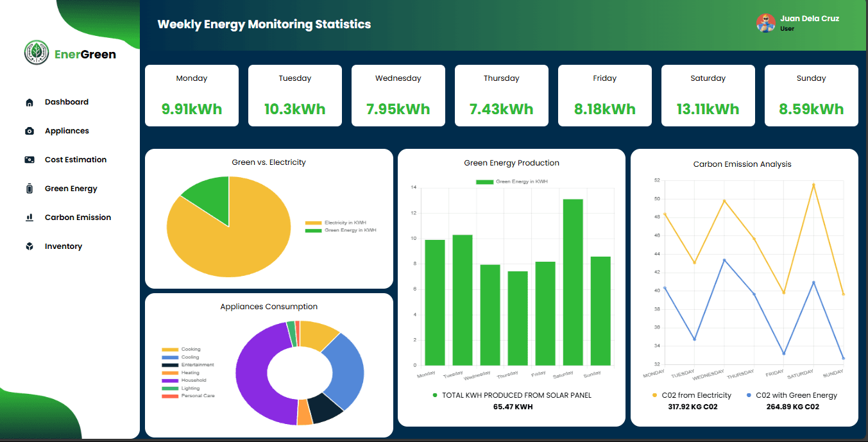The width and height of the screenshot is (868, 442).
Task: Select the Tuesday 10.3kWh card
Action: [295, 96]
